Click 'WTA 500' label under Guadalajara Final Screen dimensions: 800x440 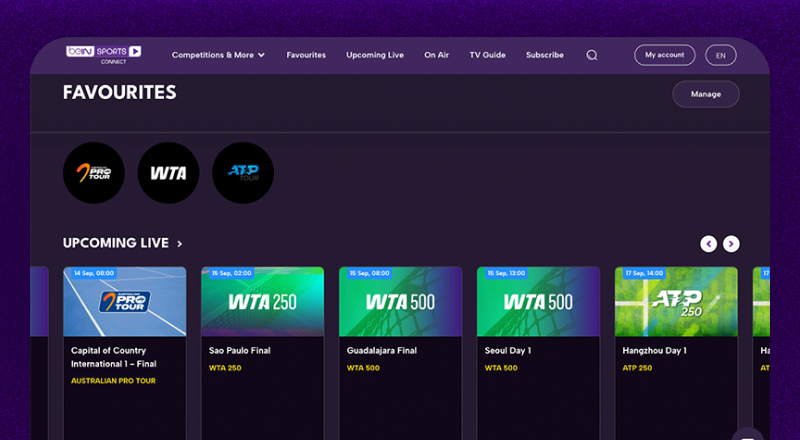(363, 368)
